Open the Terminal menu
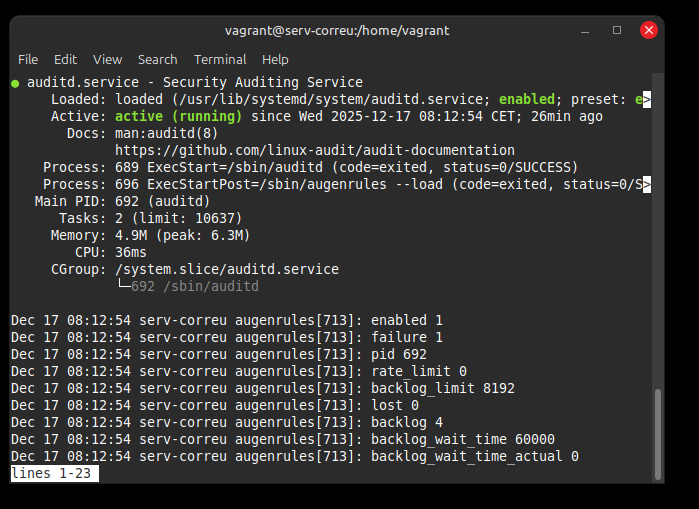 (220, 59)
